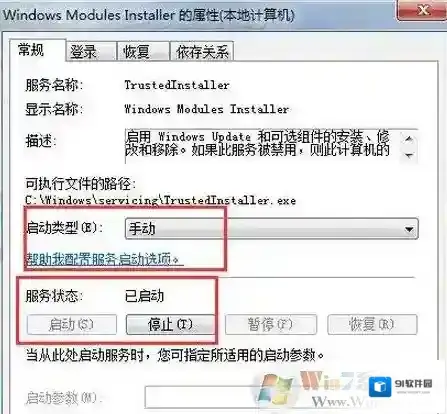Stop the service with 停止(T) button
The width and height of the screenshot is (447, 414).
[x=170, y=324]
